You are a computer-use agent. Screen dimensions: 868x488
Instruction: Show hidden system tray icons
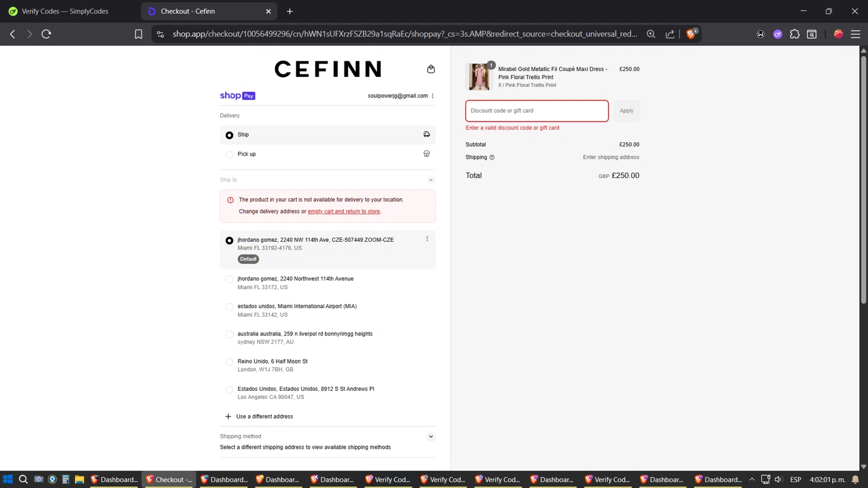(752, 479)
